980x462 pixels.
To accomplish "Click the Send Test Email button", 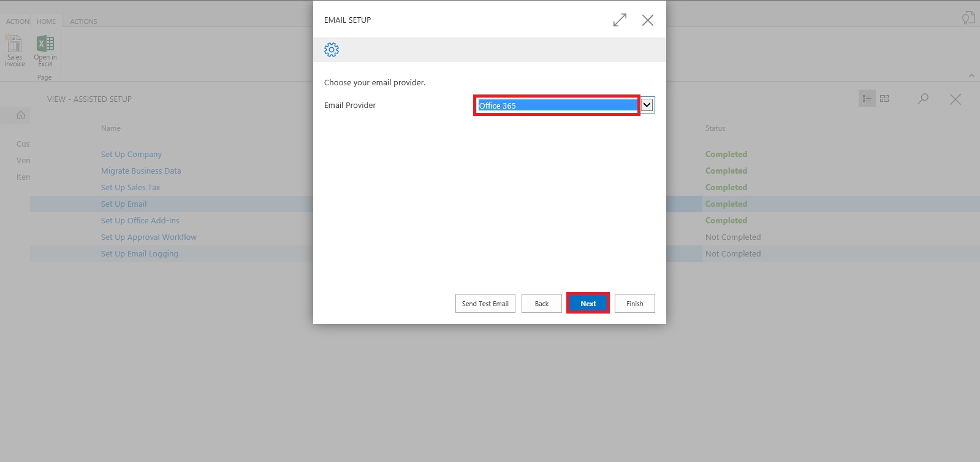I will (x=485, y=304).
